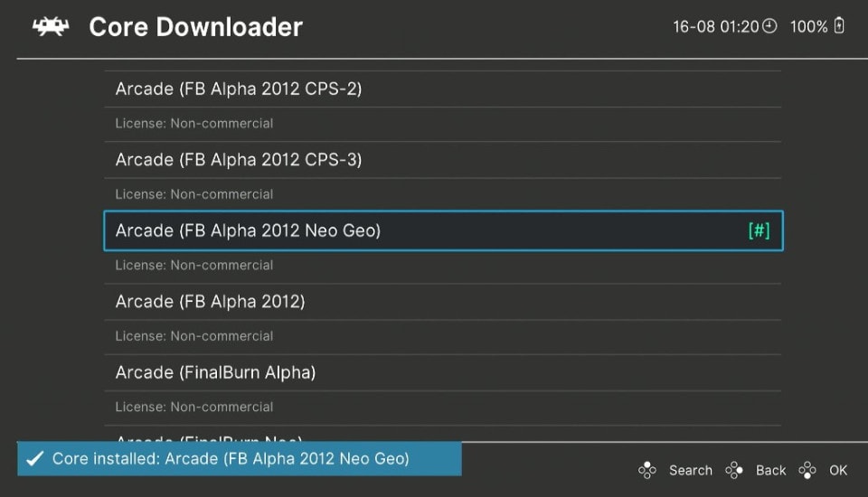Click the Back gamepad button icon
The image size is (868, 497).
[734, 471]
